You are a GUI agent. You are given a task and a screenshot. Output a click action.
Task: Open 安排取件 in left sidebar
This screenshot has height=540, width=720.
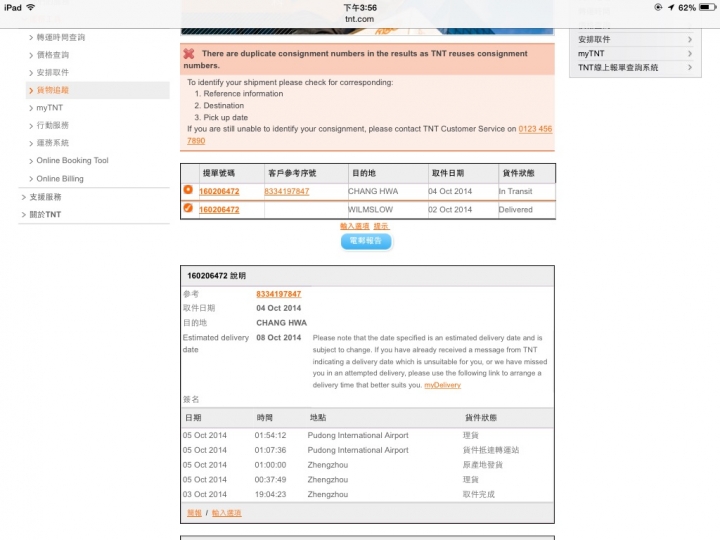(53, 73)
